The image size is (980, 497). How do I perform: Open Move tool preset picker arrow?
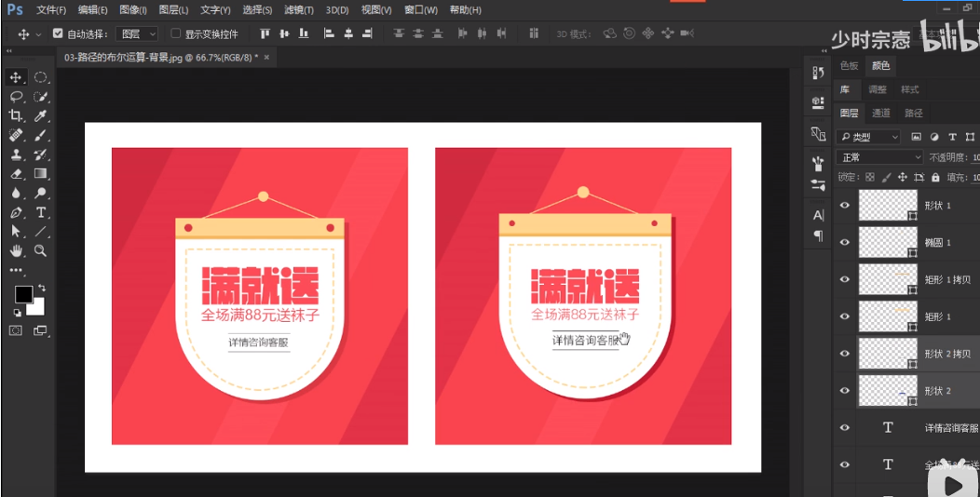[x=39, y=34]
